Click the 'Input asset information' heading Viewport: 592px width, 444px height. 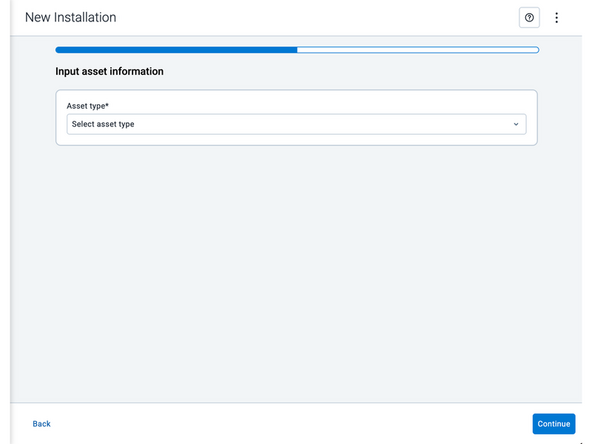pyautogui.click(x=109, y=71)
